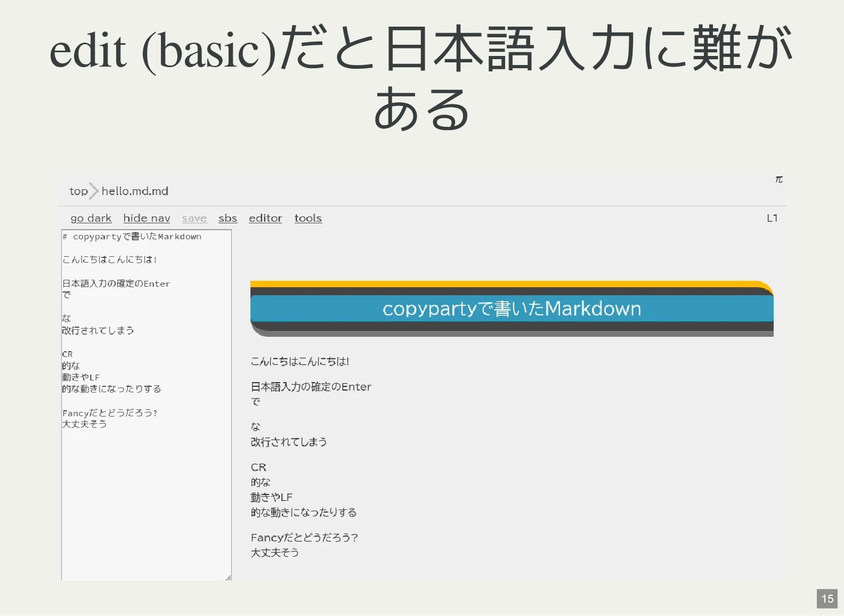Open the 'tools' menu
This screenshot has width=844, height=616.
[x=308, y=218]
